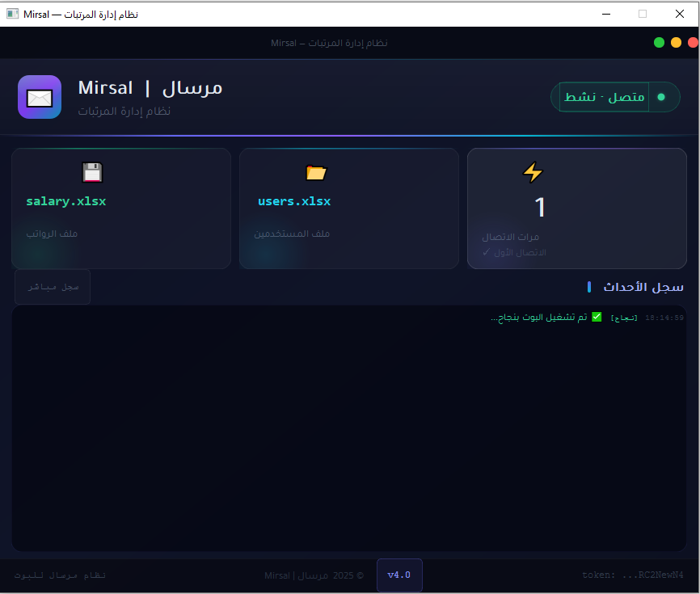The width and height of the screenshot is (700, 594).
Task: Click the red traffic-light dot
Action: point(693,42)
